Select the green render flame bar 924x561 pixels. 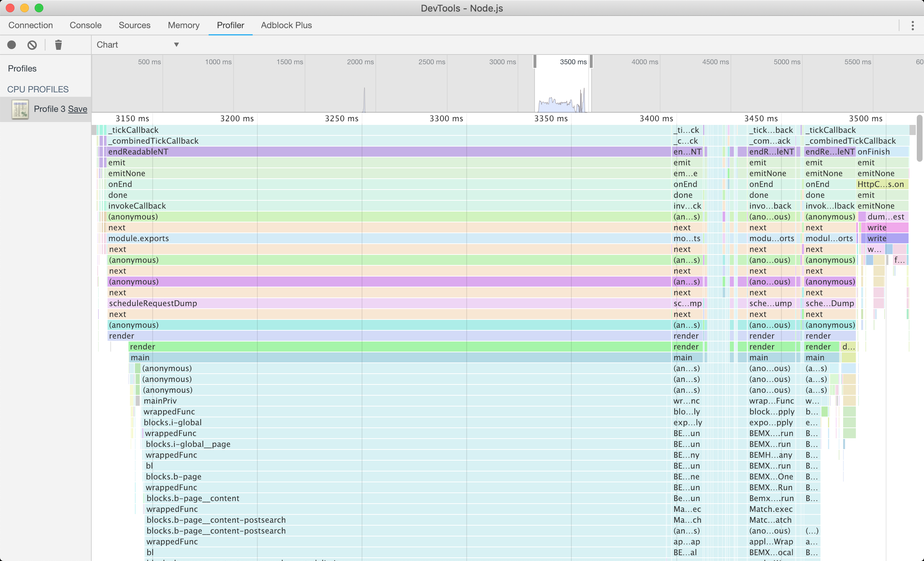click(x=400, y=347)
